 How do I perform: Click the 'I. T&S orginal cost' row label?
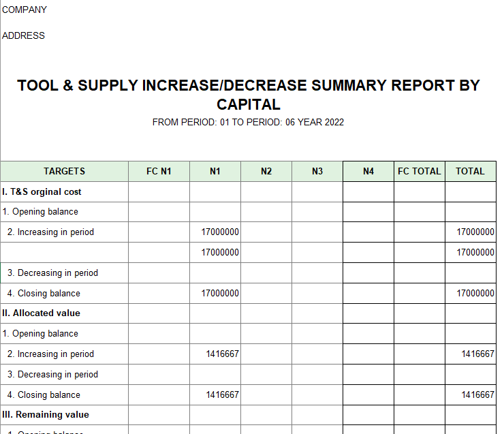coord(42,191)
